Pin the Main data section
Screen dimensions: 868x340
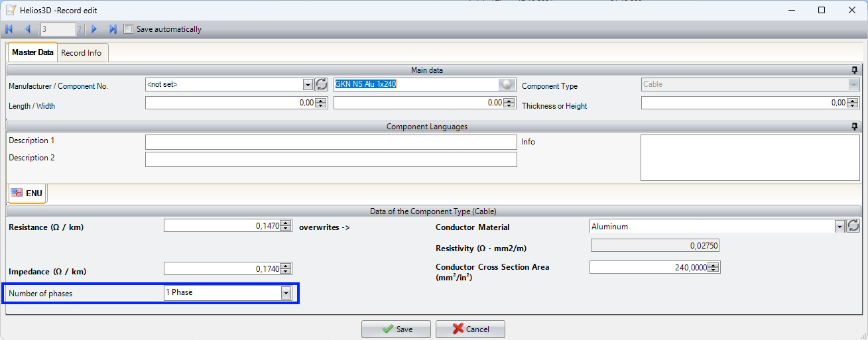pos(855,70)
